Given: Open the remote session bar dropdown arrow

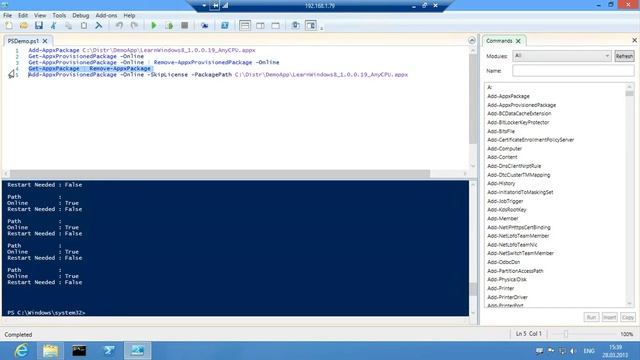Looking at the screenshot, I should click(x=204, y=6).
